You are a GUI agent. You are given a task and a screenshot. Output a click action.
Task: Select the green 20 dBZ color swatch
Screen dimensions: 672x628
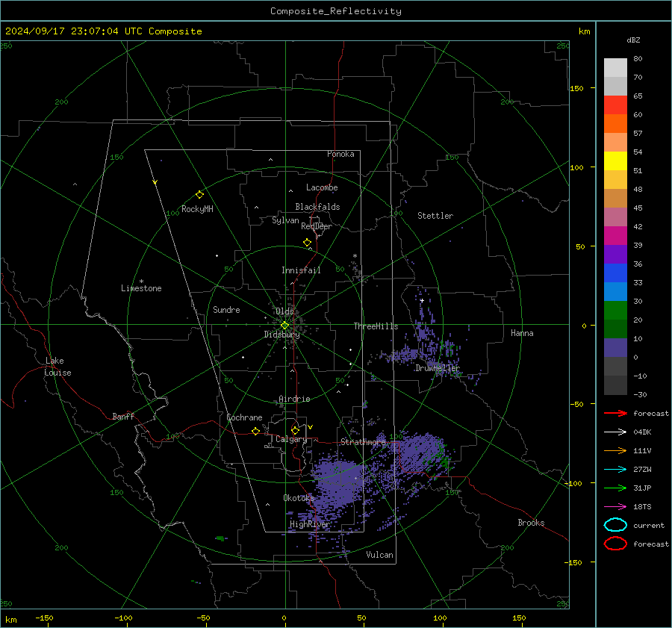pyautogui.click(x=615, y=311)
